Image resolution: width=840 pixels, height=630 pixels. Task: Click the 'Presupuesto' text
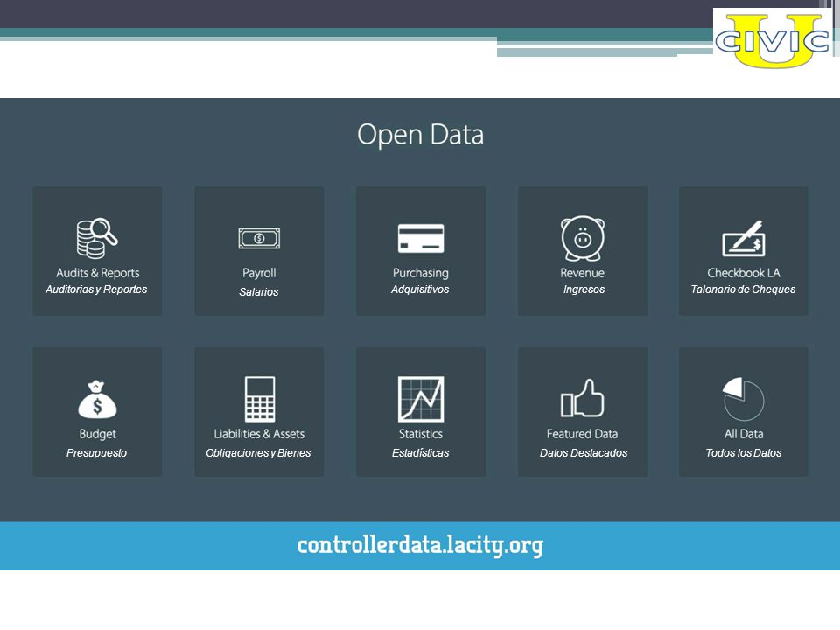(x=96, y=453)
